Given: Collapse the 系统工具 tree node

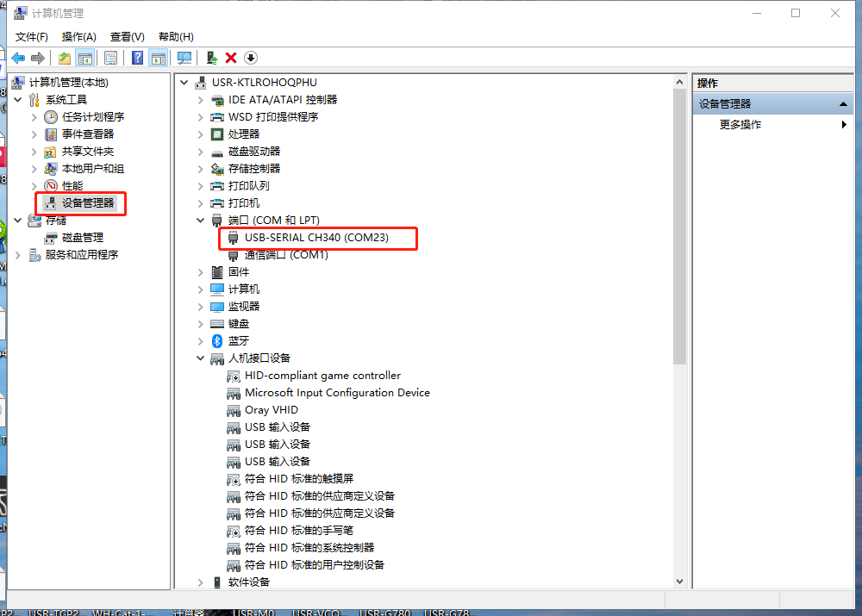Looking at the screenshot, I should tap(18, 100).
